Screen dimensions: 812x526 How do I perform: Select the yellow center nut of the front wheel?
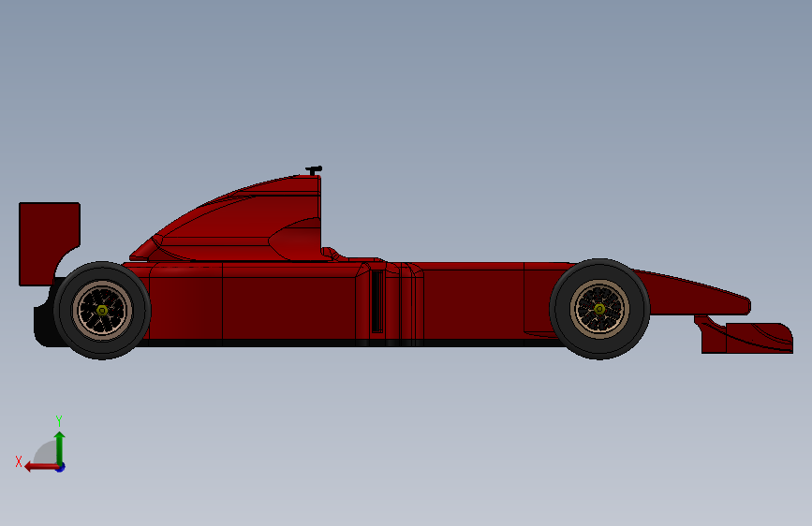click(x=599, y=309)
